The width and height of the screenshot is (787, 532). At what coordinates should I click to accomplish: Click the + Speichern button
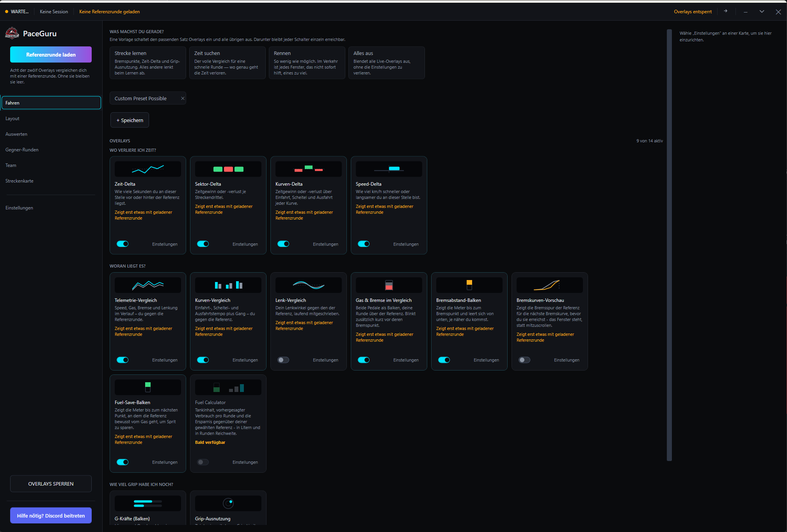(x=130, y=120)
